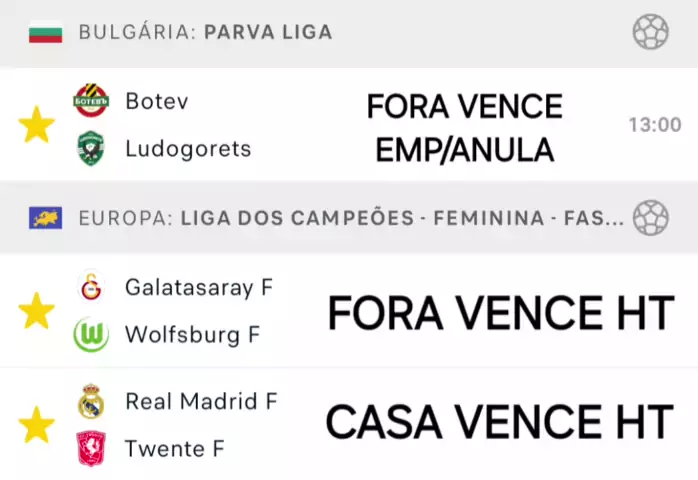Click the CASA VENCE HT prediction text
Viewport: 698px width, 480px height.
tap(499, 423)
